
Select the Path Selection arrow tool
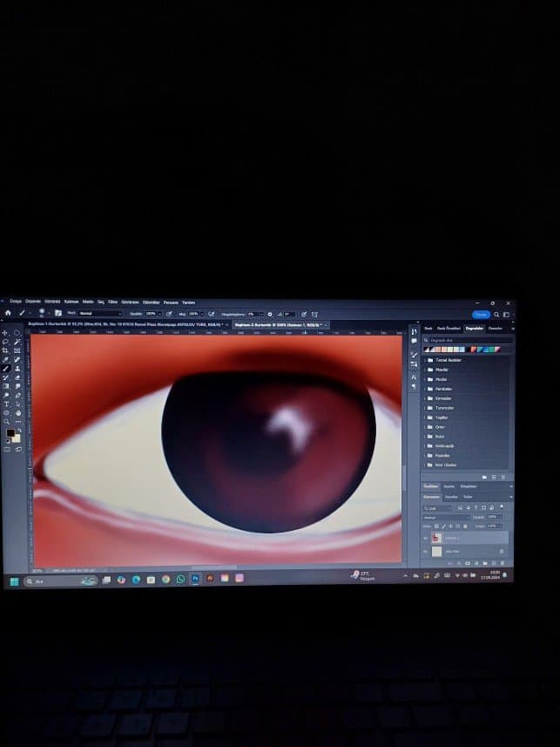(x=17, y=404)
